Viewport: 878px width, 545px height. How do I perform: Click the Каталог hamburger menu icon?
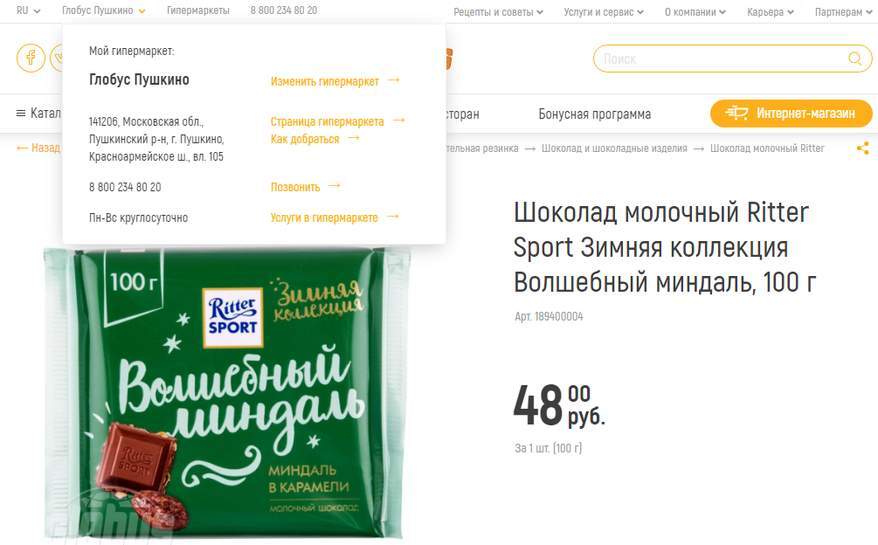[x=21, y=113]
